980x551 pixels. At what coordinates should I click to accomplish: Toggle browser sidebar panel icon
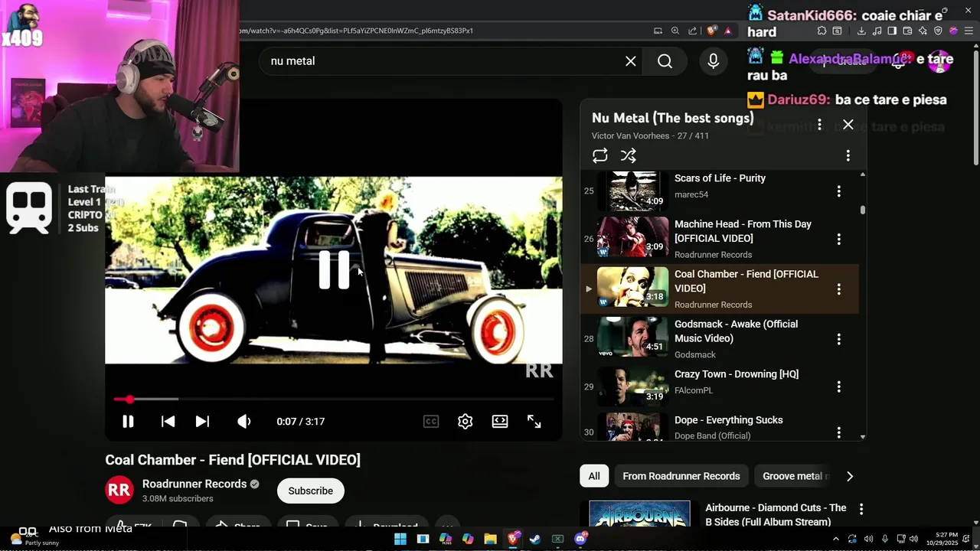(x=892, y=31)
